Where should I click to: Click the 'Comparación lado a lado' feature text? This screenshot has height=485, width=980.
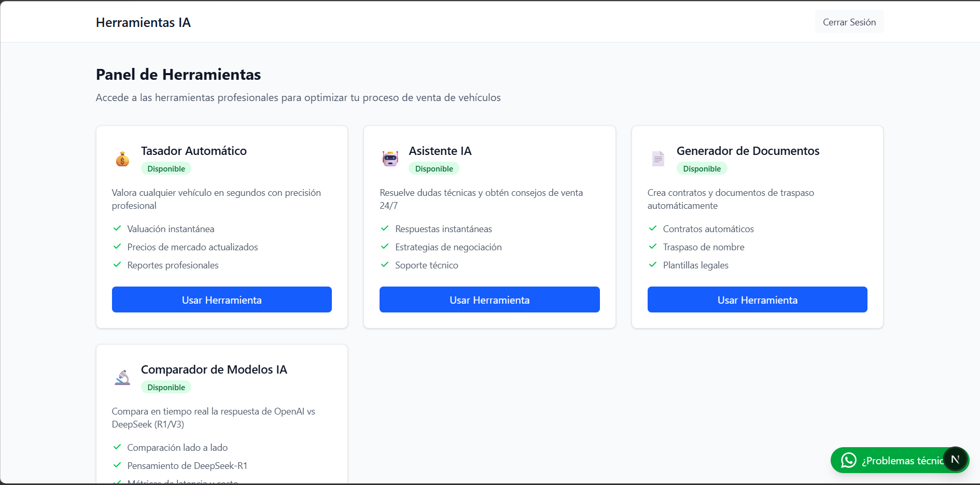tap(177, 448)
